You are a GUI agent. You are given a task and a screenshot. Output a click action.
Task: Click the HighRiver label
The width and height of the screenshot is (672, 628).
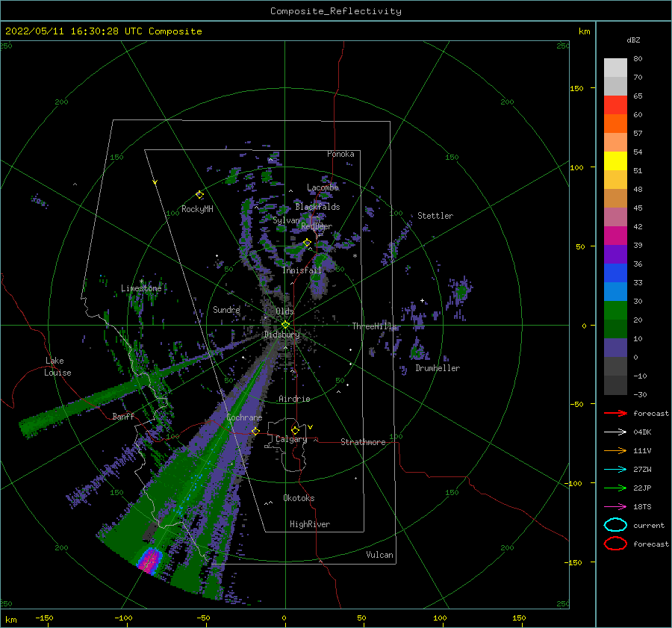click(309, 524)
